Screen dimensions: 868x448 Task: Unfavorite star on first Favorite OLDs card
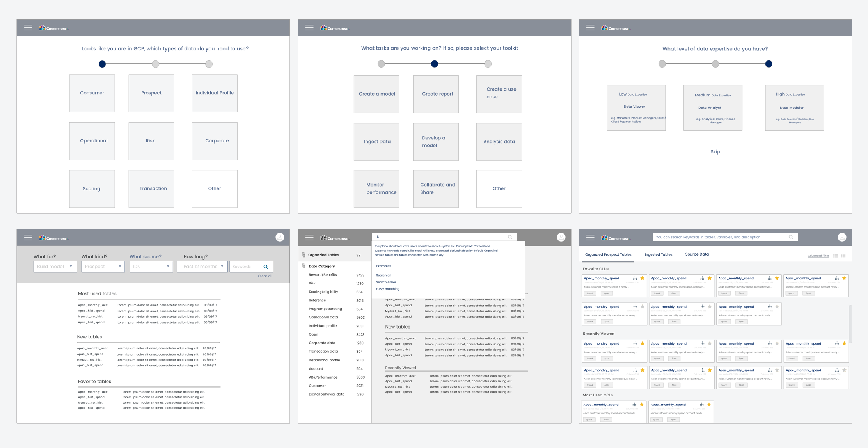pos(643,278)
